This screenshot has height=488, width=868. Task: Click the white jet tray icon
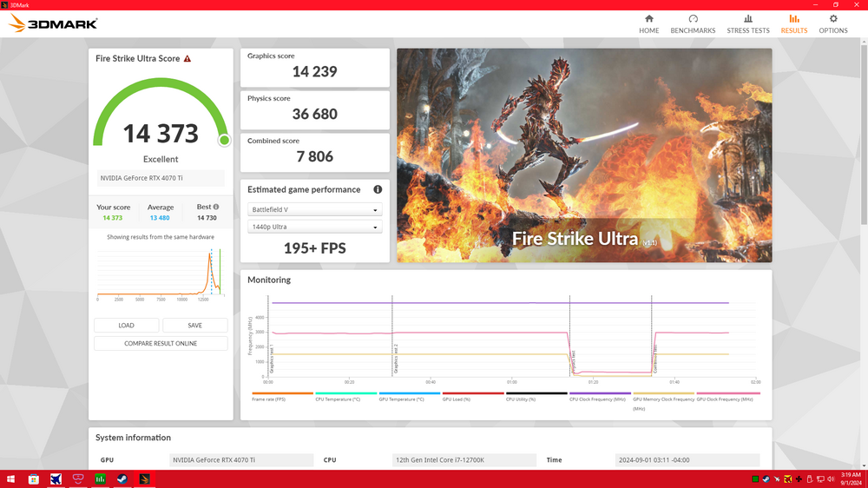[777, 479]
